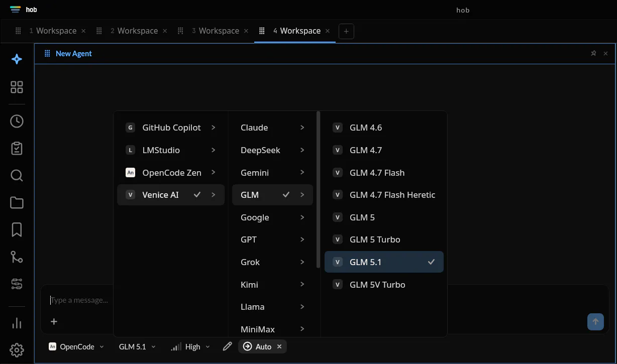The width and height of the screenshot is (617, 364).
Task: Choose the GLM 4.7 Flash Heretic model
Action: click(384, 195)
